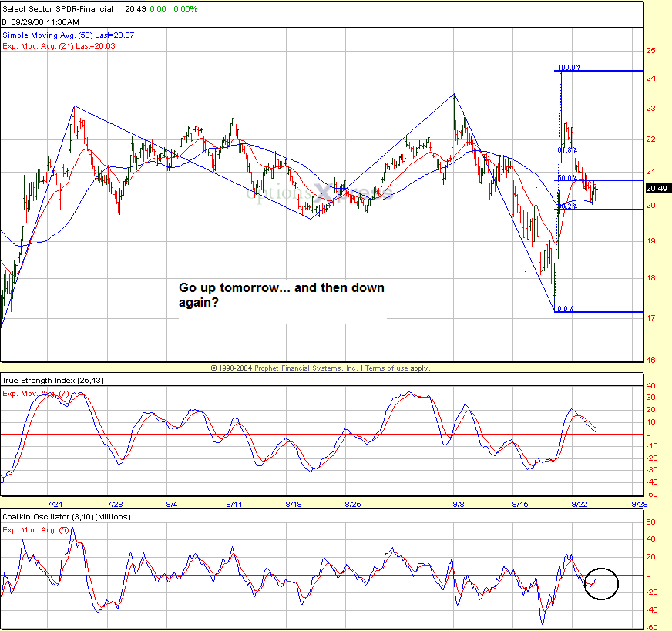672x631 pixels.
Task: Click the 100.0% Fibonacci level label
Action: coord(570,67)
